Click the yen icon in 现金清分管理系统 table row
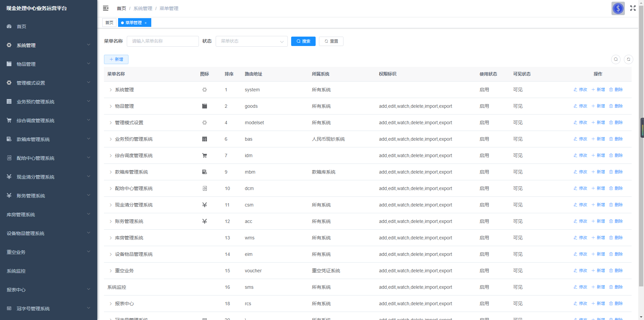 [205, 205]
